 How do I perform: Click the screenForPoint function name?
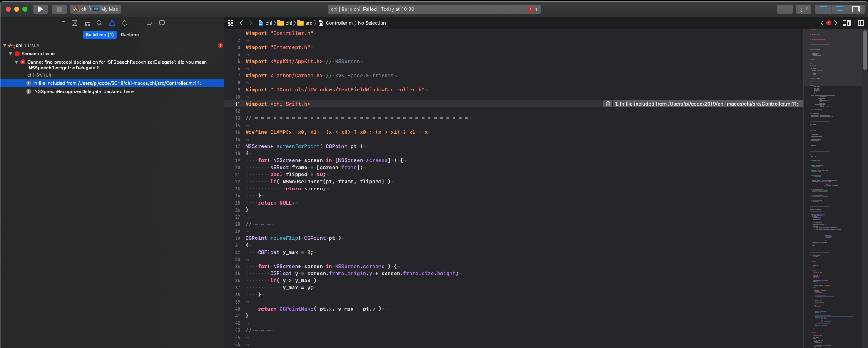[298, 146]
